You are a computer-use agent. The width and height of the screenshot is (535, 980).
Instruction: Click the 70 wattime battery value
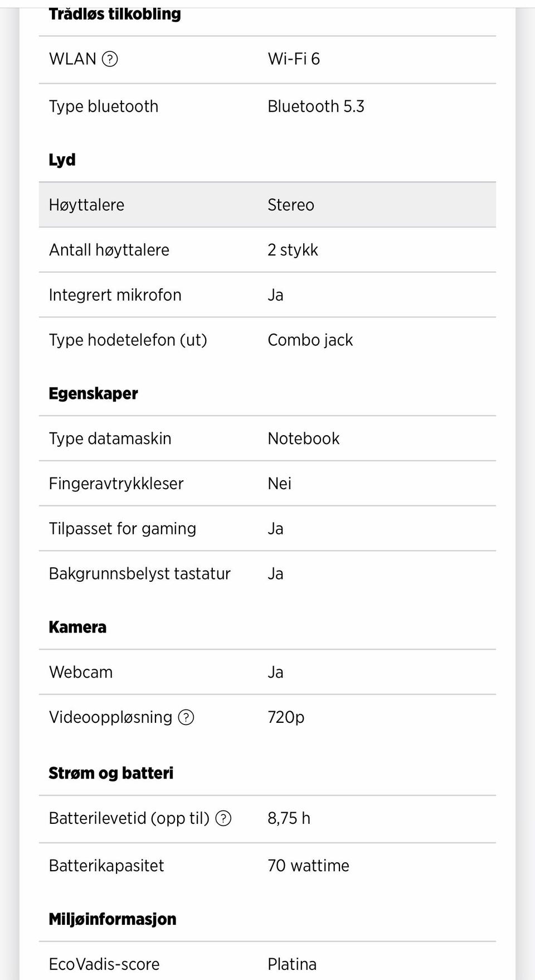pos(308,866)
